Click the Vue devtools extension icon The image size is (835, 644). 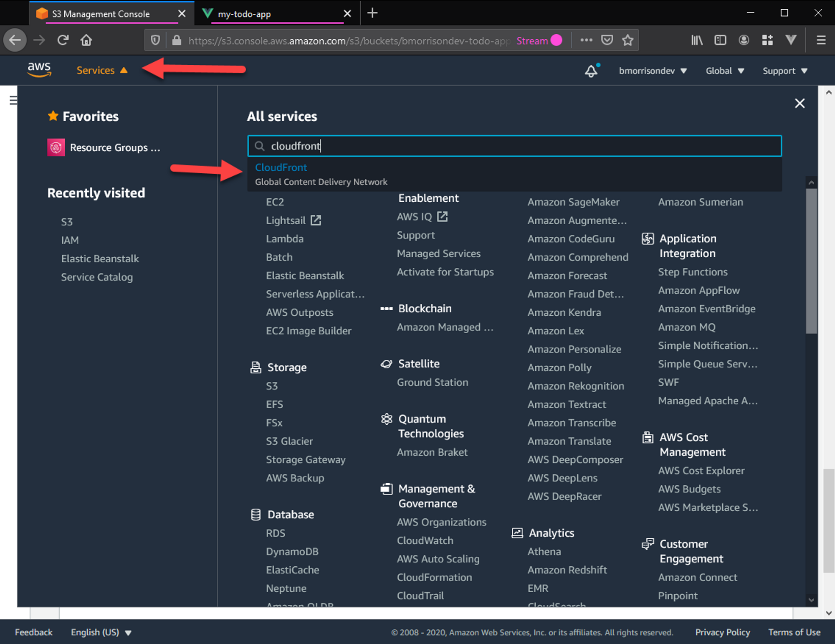coord(791,40)
